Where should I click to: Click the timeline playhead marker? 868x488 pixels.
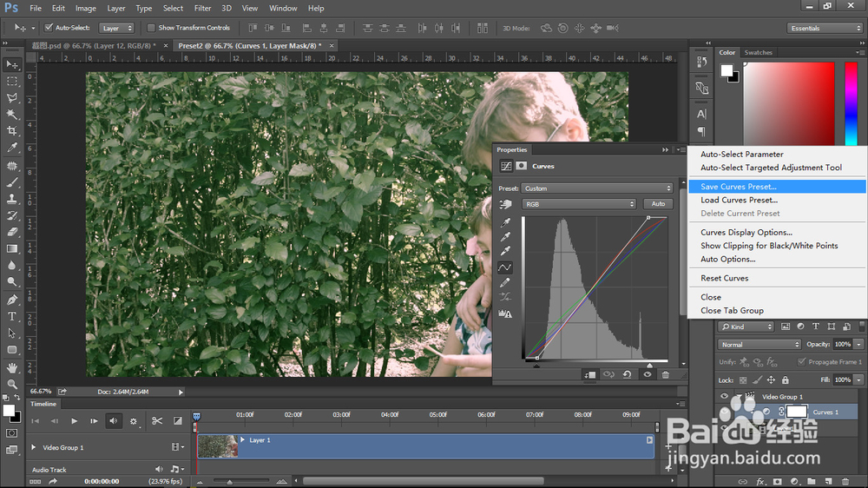pos(196,417)
